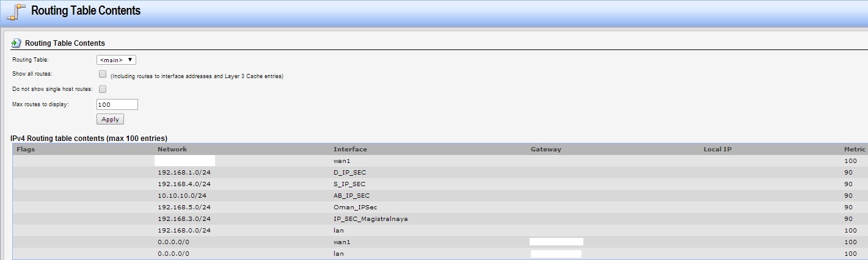Apply the routing table filter settings

point(110,119)
